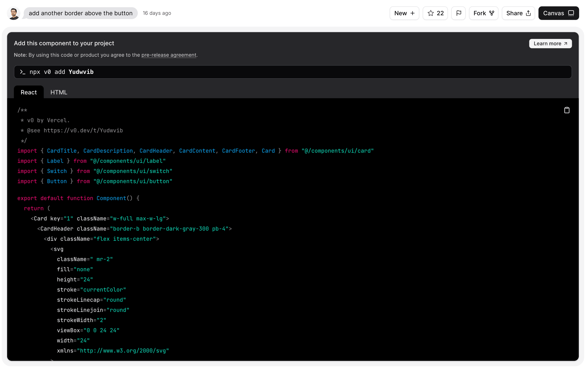This screenshot has height=368, width=588.
Task: Click the npx v0 add command field
Action: [293, 72]
